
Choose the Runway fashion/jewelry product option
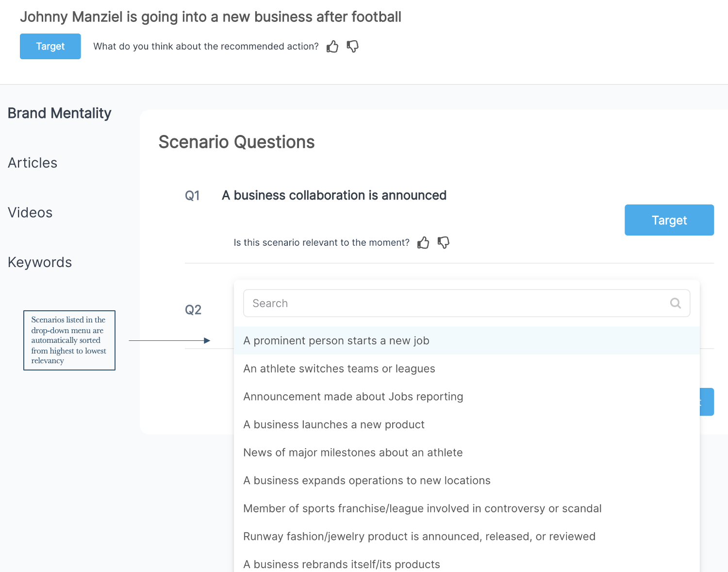click(419, 537)
